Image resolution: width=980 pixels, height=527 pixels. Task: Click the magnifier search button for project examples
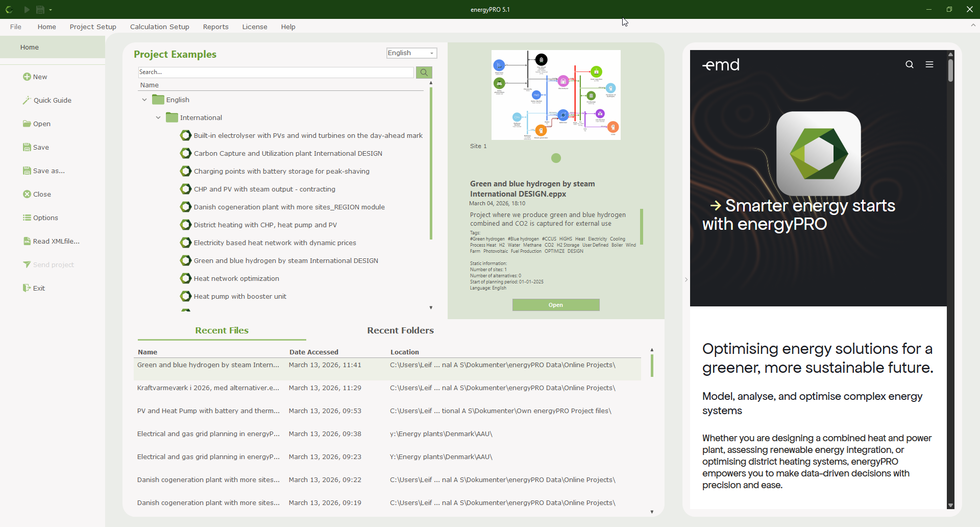pos(424,73)
